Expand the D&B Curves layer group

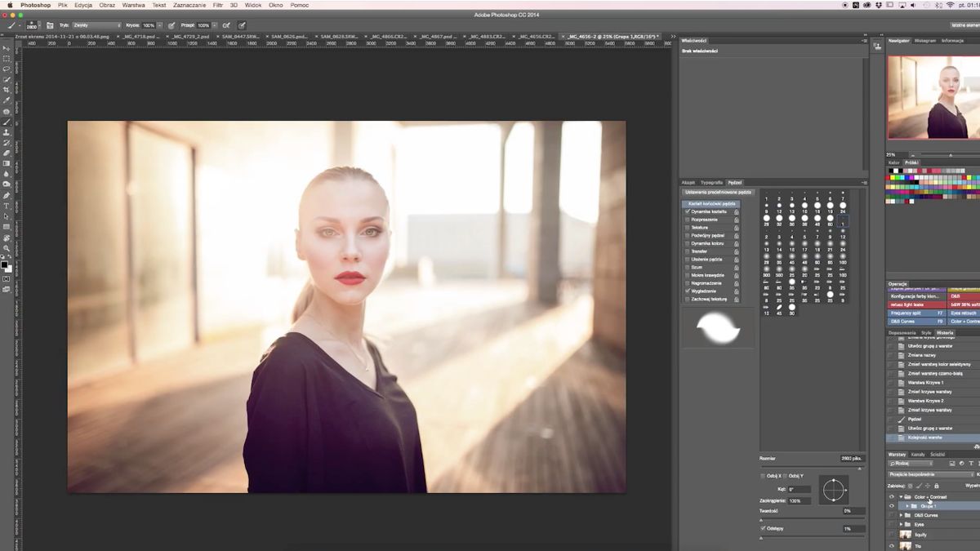(901, 515)
